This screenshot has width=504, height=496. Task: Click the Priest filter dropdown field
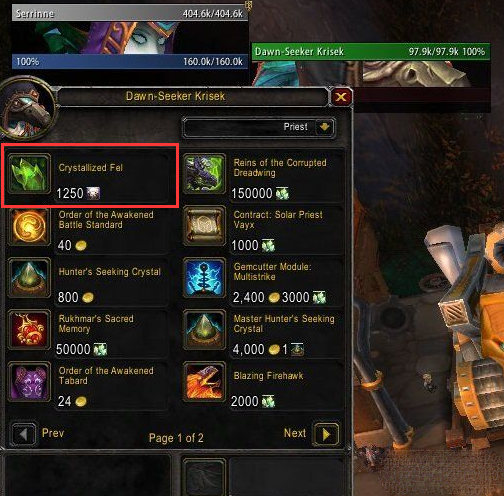259,127
